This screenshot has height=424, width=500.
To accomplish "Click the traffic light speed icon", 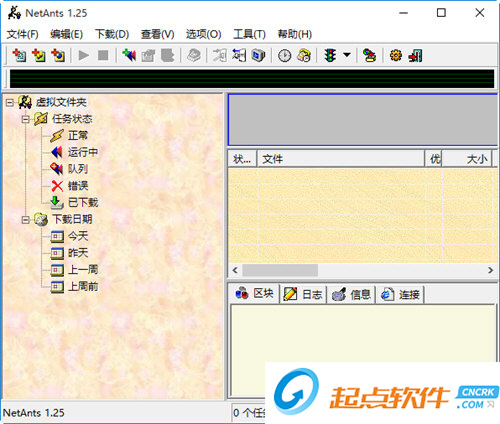I will click(330, 55).
